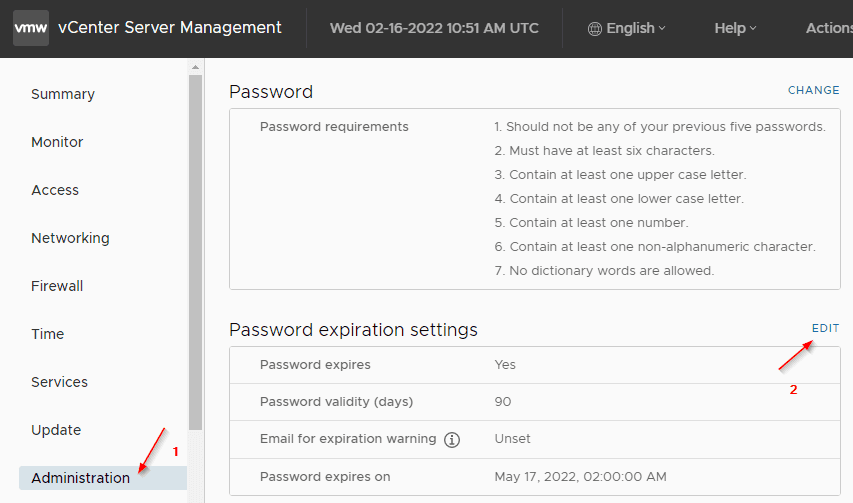Viewport: 853px width, 503px height.
Task: Click the globe language icon
Action: point(594,28)
